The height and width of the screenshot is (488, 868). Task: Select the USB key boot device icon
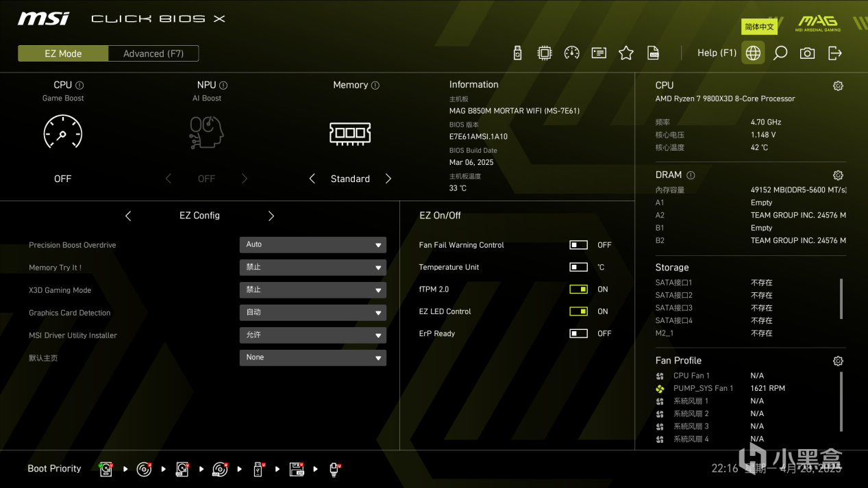(258, 469)
